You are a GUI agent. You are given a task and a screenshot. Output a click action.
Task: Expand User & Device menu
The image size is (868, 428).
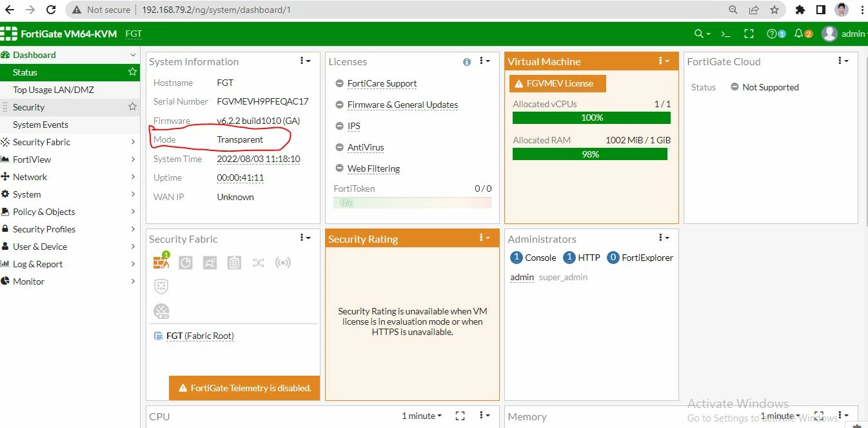(x=70, y=247)
